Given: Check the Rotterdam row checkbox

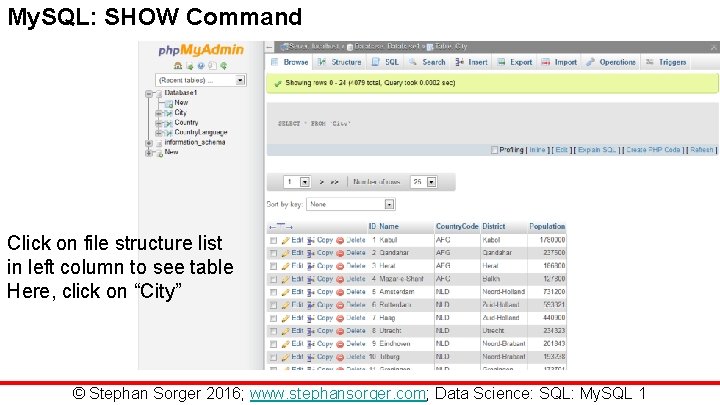Looking at the screenshot, I should (274, 305).
